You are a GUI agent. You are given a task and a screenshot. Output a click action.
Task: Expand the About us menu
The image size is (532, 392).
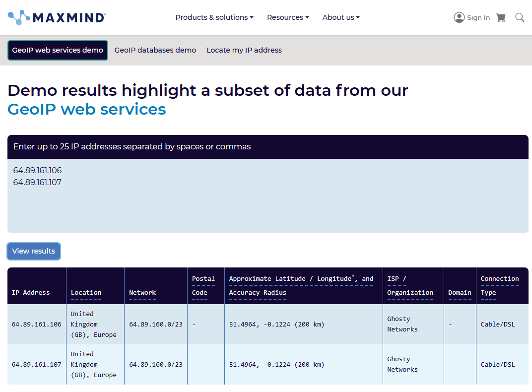click(x=341, y=17)
